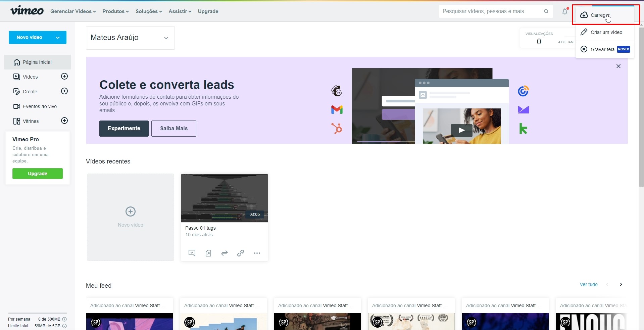Open Passo 01 tags video thumbnail
This screenshot has height=330, width=644.
pos(225,198)
